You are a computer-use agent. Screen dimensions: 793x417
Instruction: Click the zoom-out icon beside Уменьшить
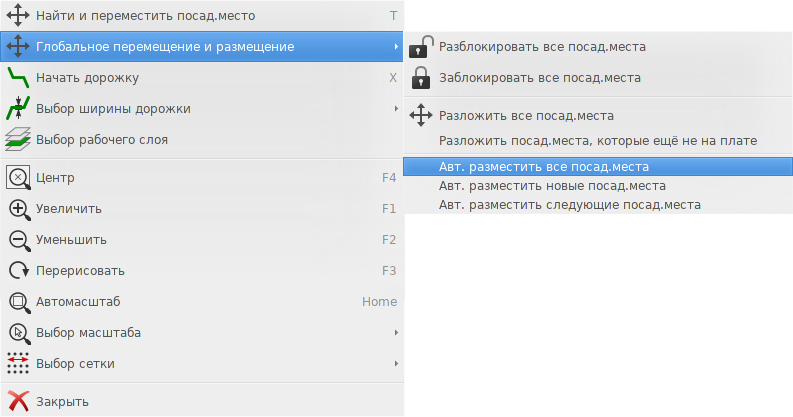[x=19, y=240]
